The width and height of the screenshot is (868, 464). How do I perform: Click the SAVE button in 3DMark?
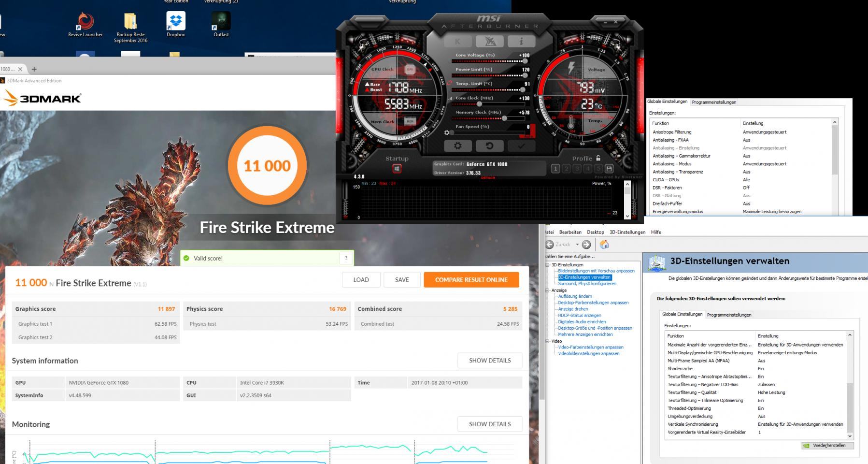(402, 280)
